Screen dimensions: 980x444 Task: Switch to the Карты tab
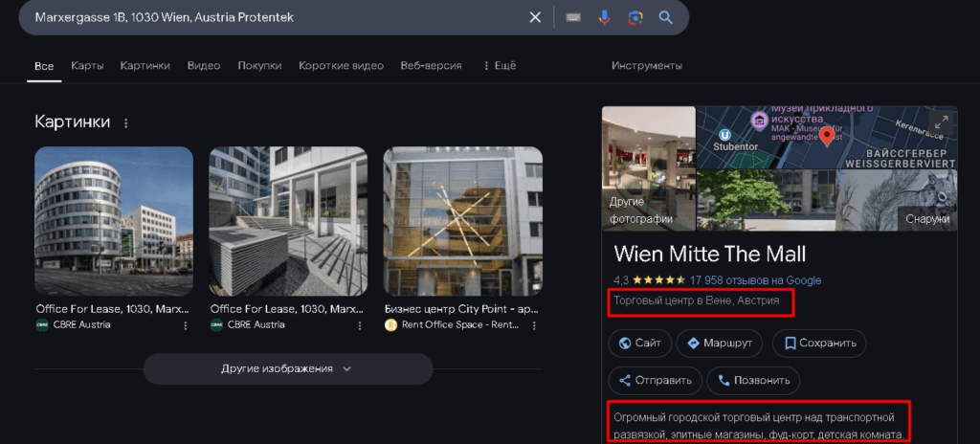click(87, 66)
